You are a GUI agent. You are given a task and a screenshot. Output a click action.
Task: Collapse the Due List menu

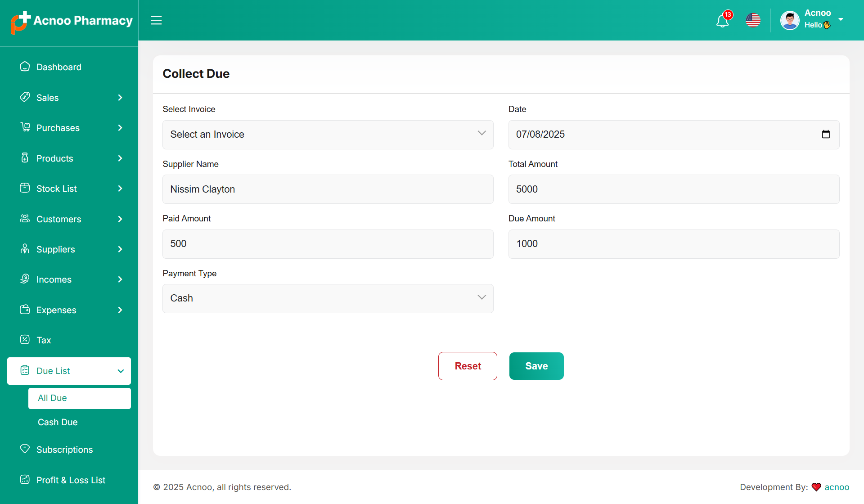point(121,371)
